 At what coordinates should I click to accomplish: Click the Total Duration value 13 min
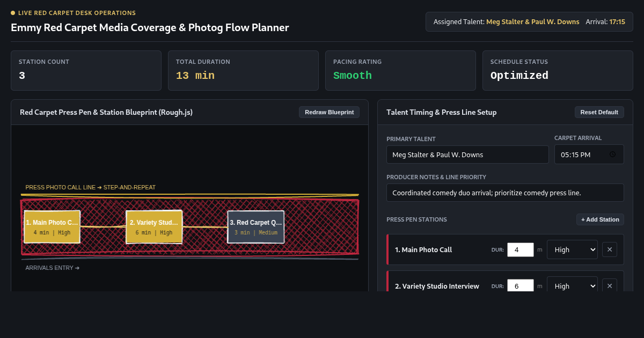click(x=195, y=76)
